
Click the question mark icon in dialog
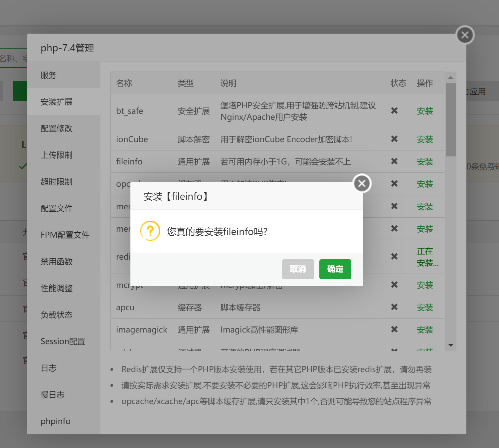click(150, 231)
